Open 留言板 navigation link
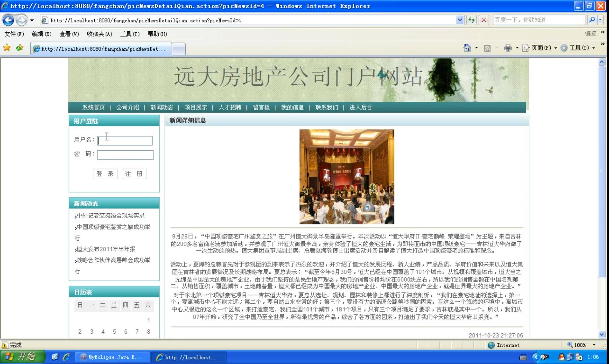The width and height of the screenshot is (609, 364). click(261, 108)
